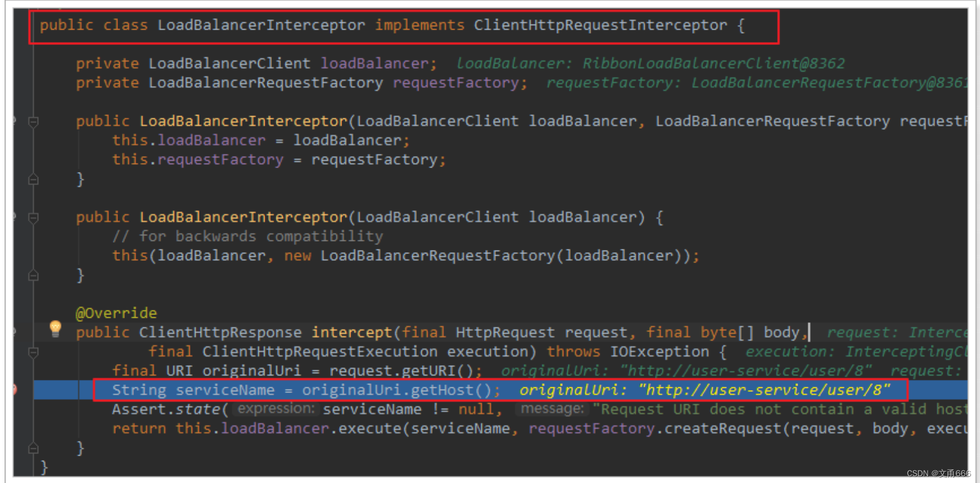Screen dimensions: 980x483
Task: Click ClientHttpRequestInterceptor in the class declaration
Action: pyautogui.click(x=600, y=25)
